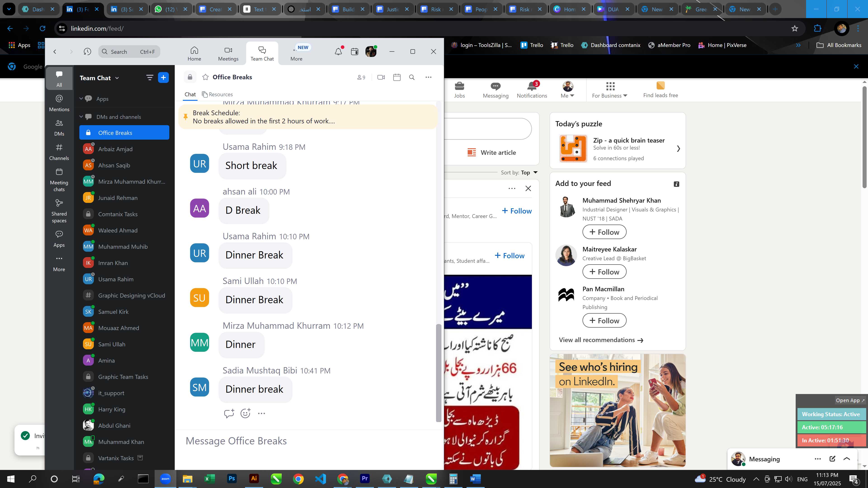Open the LinkedIn Me dropdown
The width and height of the screenshot is (868, 488).
pyautogui.click(x=567, y=90)
